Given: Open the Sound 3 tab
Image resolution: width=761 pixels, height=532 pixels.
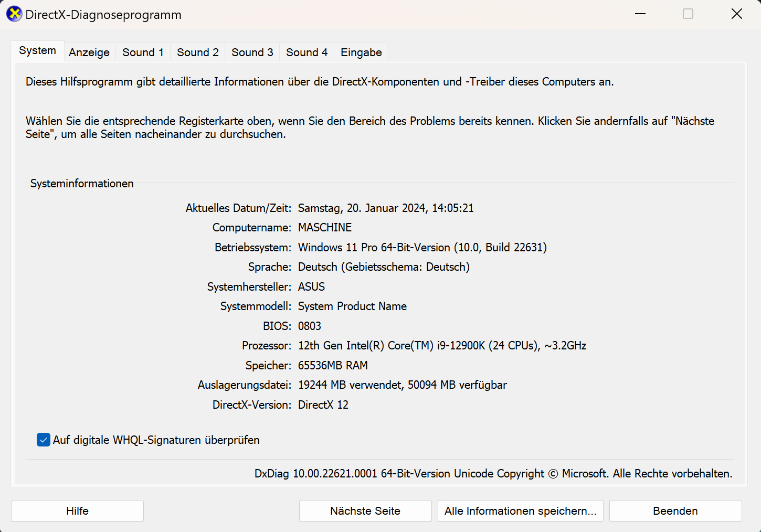Looking at the screenshot, I should pyautogui.click(x=252, y=52).
